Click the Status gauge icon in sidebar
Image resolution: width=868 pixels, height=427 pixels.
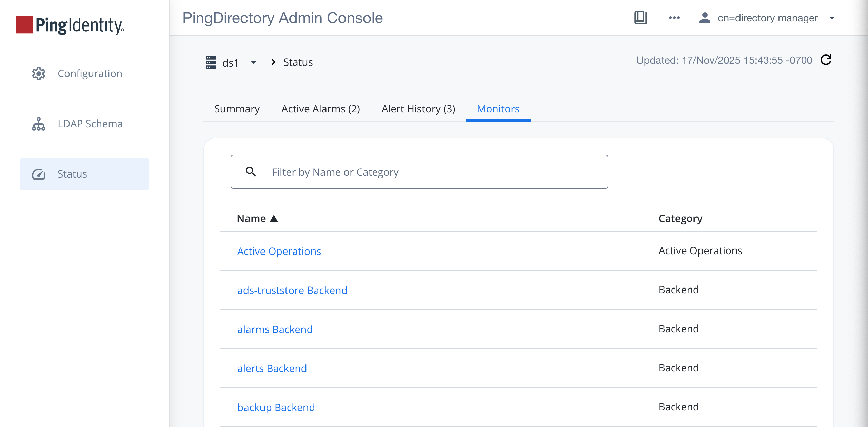pyautogui.click(x=38, y=174)
